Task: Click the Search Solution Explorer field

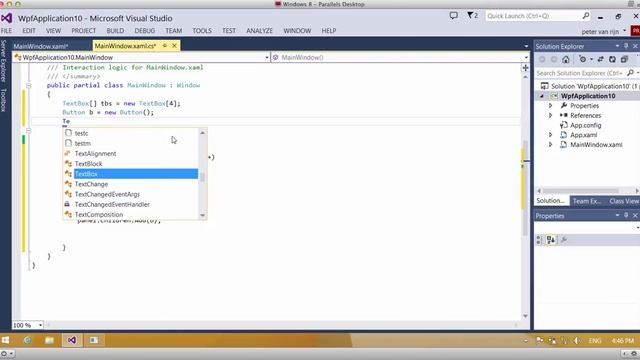Action: pos(580,73)
